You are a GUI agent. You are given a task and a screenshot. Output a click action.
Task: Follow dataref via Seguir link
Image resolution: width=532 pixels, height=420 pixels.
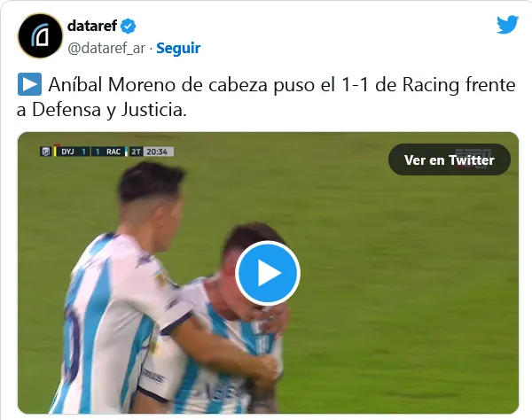(178, 48)
